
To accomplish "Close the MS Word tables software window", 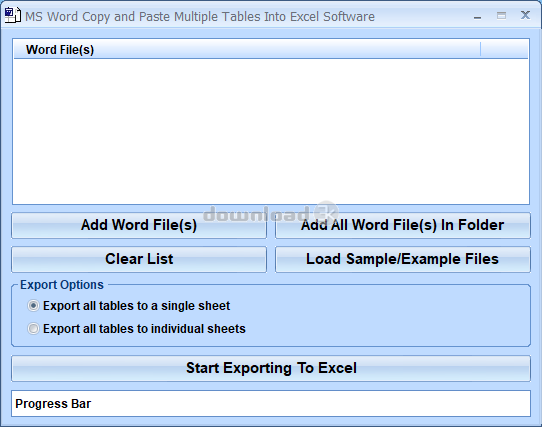I will coord(525,15).
